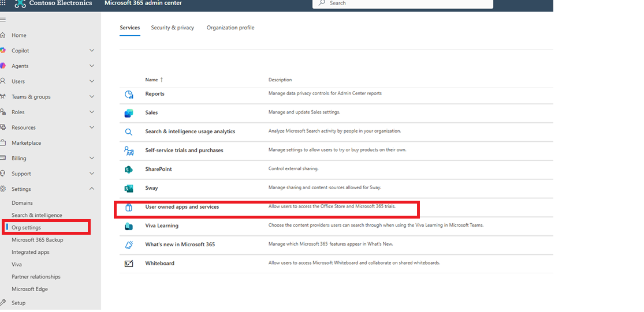Open Search & intelligence in sidebar
Viewport: 644px width, 312px height.
37,215
